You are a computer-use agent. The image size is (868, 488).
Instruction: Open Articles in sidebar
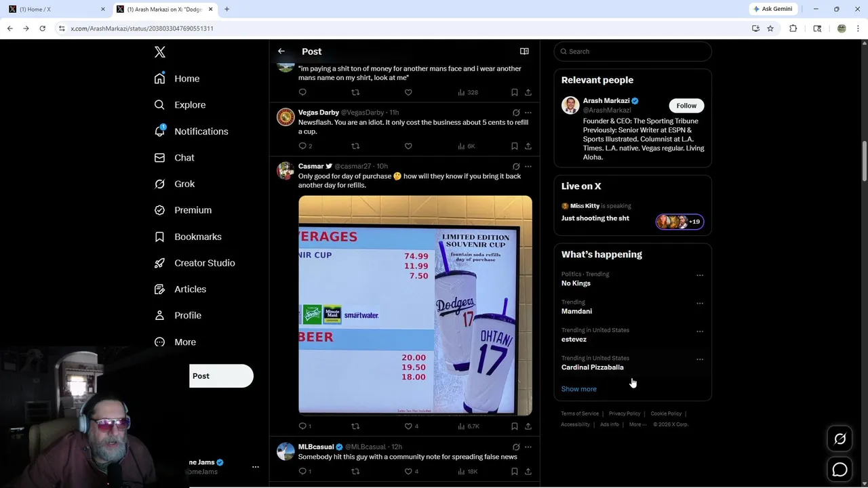pos(180,289)
